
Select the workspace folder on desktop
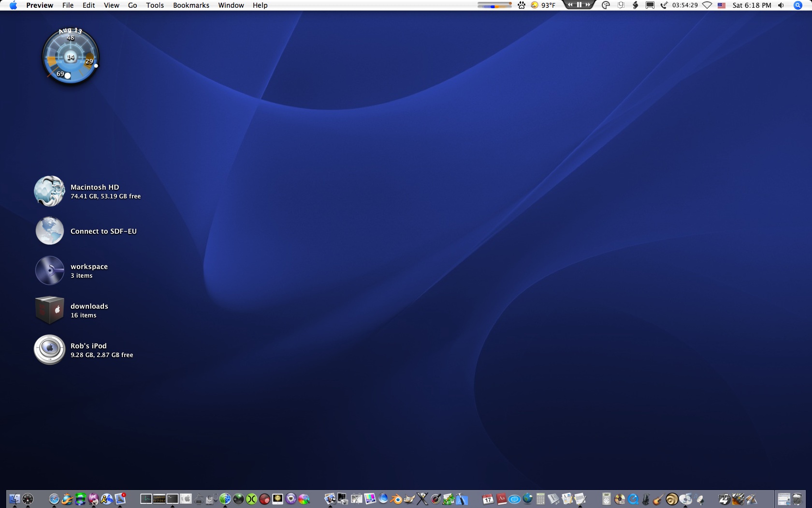coord(49,270)
